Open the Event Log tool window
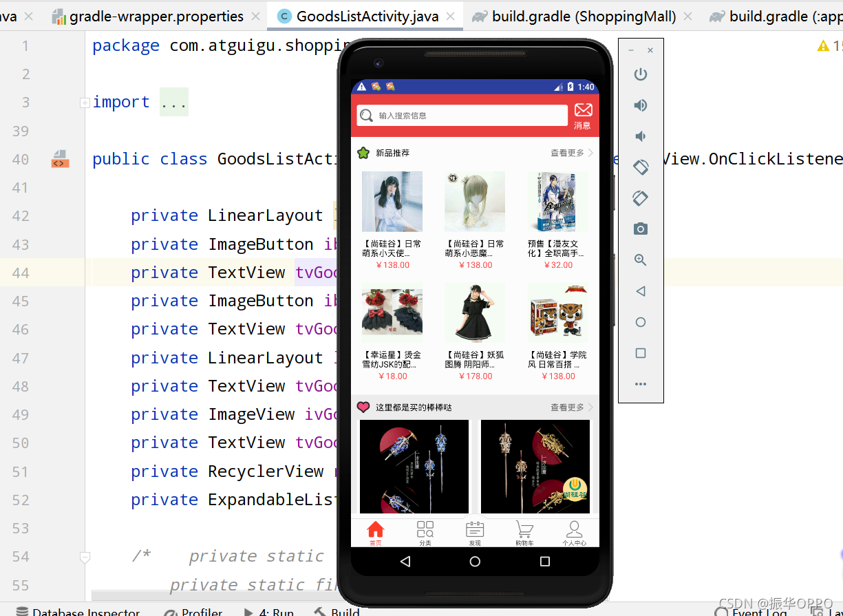843x616 pixels. click(x=751, y=611)
